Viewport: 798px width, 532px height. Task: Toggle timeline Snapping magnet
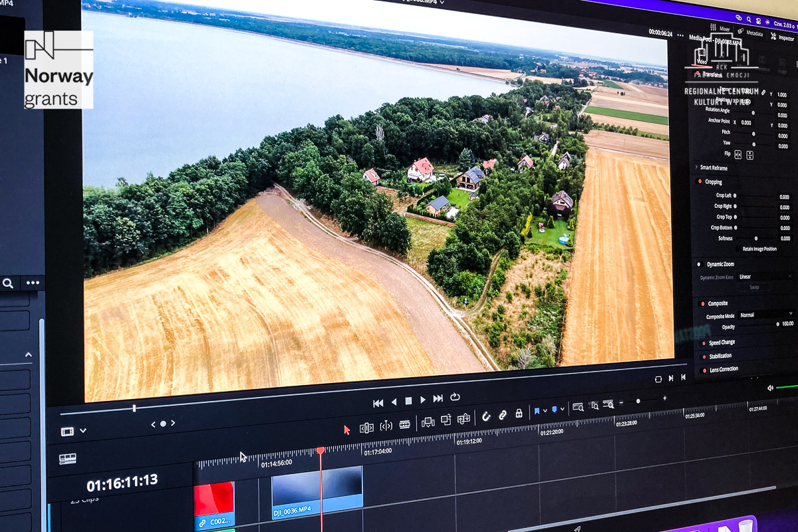pos(486,416)
